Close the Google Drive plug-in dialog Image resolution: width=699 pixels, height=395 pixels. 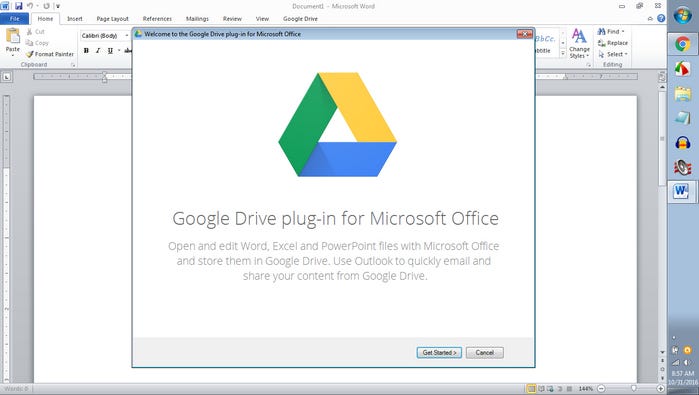click(x=525, y=34)
